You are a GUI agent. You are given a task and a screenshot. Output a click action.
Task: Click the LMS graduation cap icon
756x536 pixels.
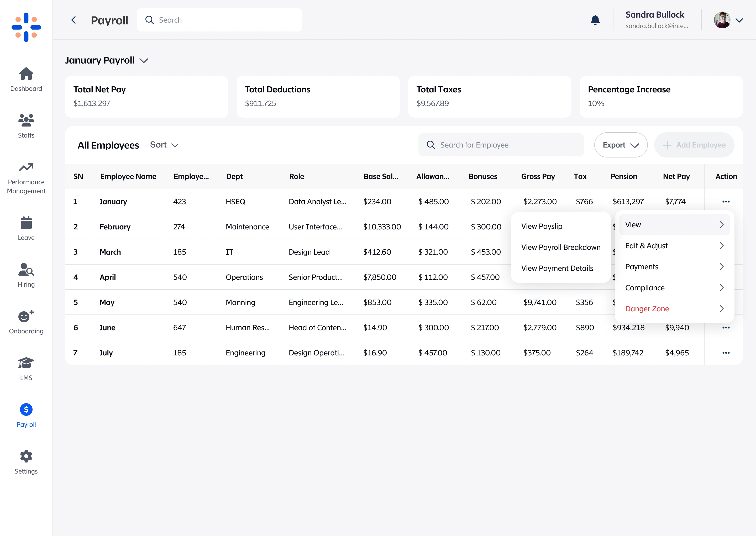[26, 363]
